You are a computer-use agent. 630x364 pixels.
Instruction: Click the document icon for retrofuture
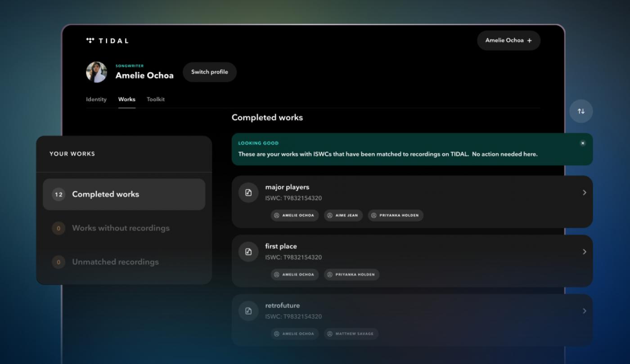click(248, 311)
